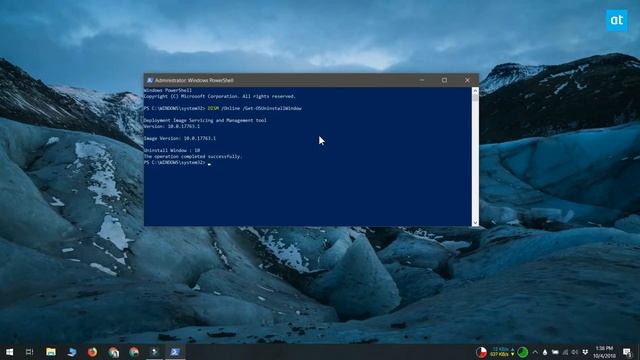
Task: Click the DISM /Online /Get-OSUninstallWindow command text
Action: (255, 109)
